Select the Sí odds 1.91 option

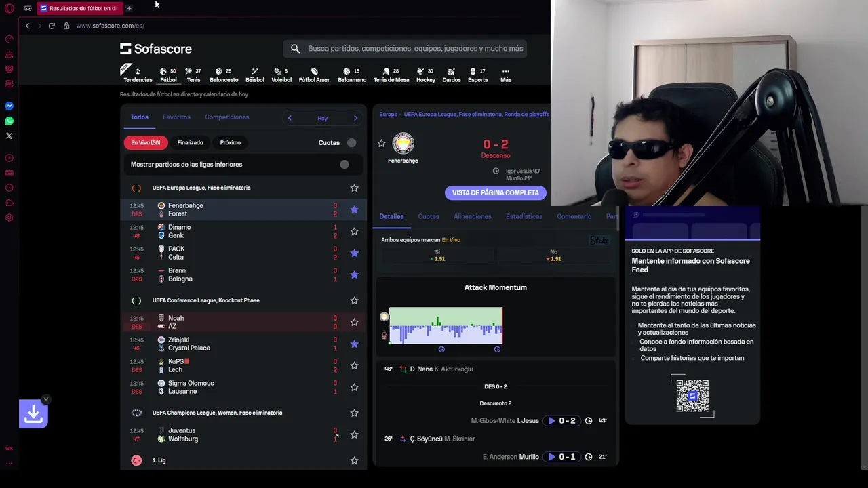437,256
